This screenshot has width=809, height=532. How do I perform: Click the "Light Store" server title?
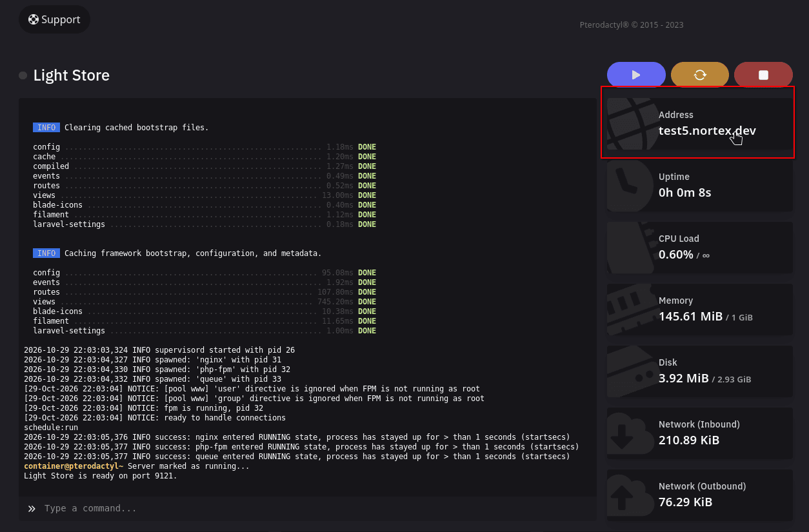click(x=72, y=75)
